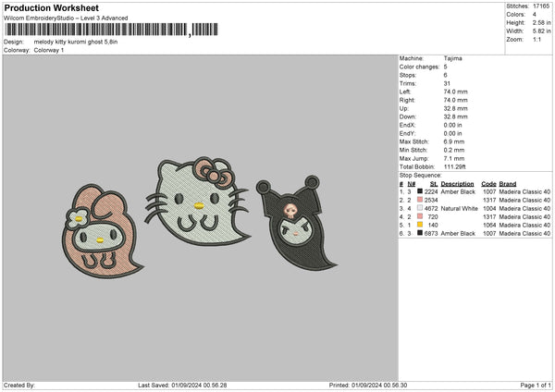
Task: Click the stitch count 2224 in row 1
Action: coord(431,191)
